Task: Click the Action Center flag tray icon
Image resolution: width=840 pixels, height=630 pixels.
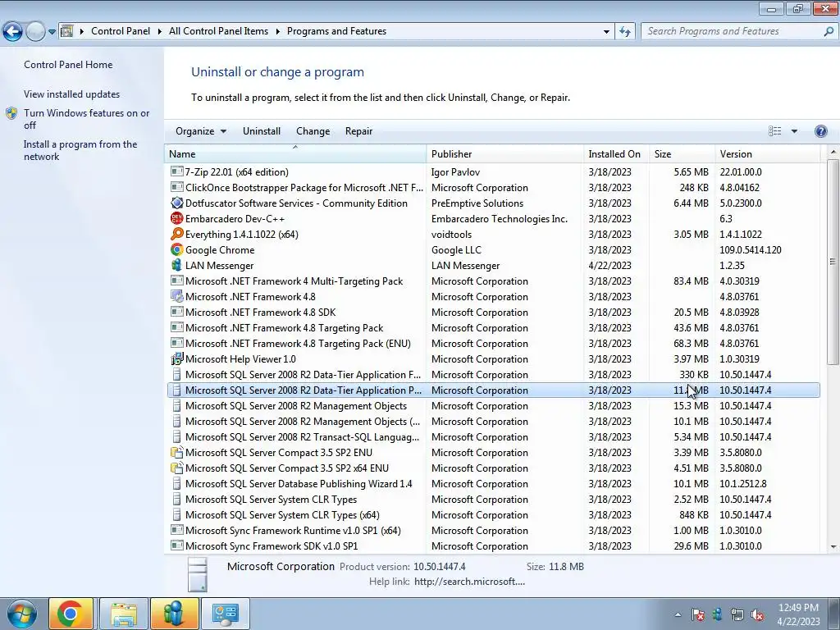Action: [697, 614]
